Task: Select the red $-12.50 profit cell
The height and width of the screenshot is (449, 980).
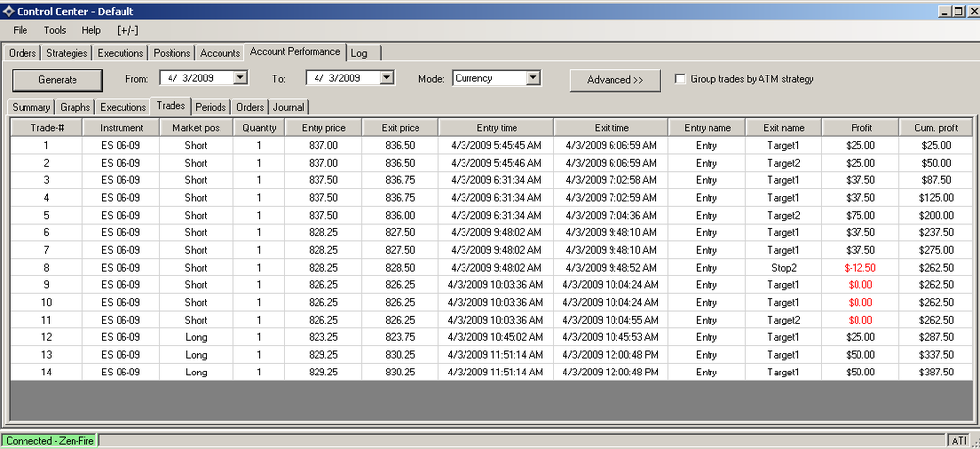Action: pos(860,268)
